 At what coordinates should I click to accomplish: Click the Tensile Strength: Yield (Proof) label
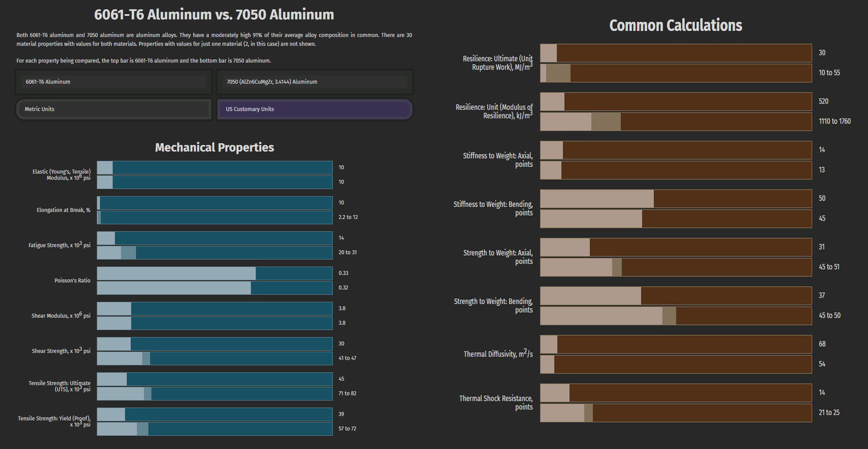pyautogui.click(x=54, y=421)
